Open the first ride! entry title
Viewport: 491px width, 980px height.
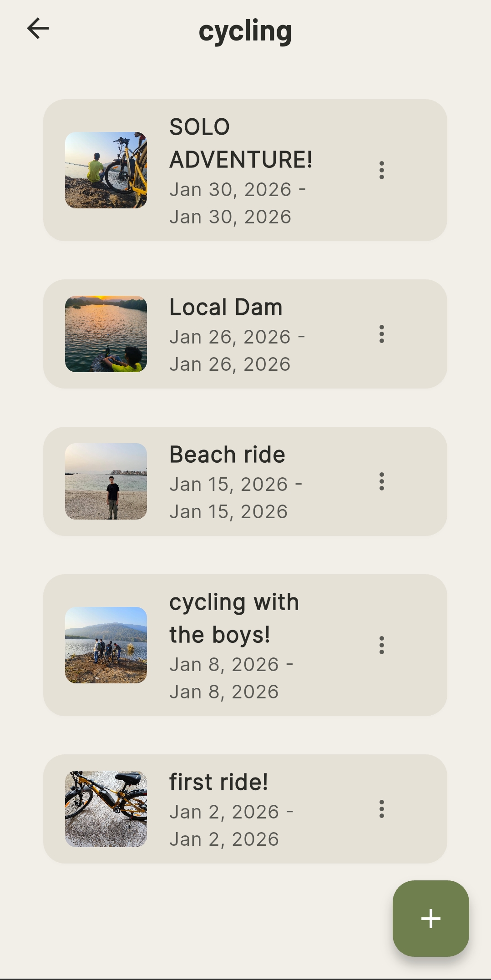pos(218,782)
